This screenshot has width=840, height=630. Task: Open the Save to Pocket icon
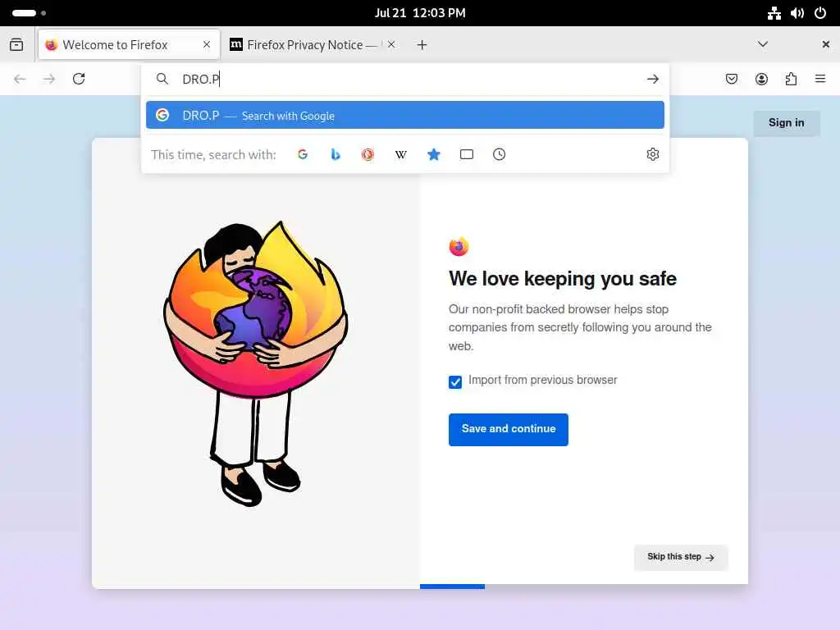click(x=731, y=80)
